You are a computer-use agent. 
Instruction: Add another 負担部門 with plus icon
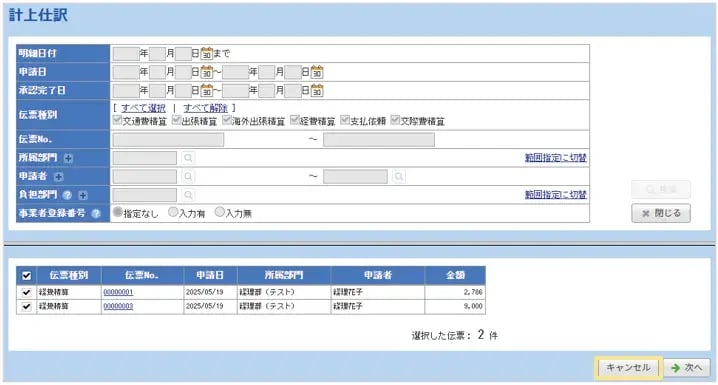[83, 195]
